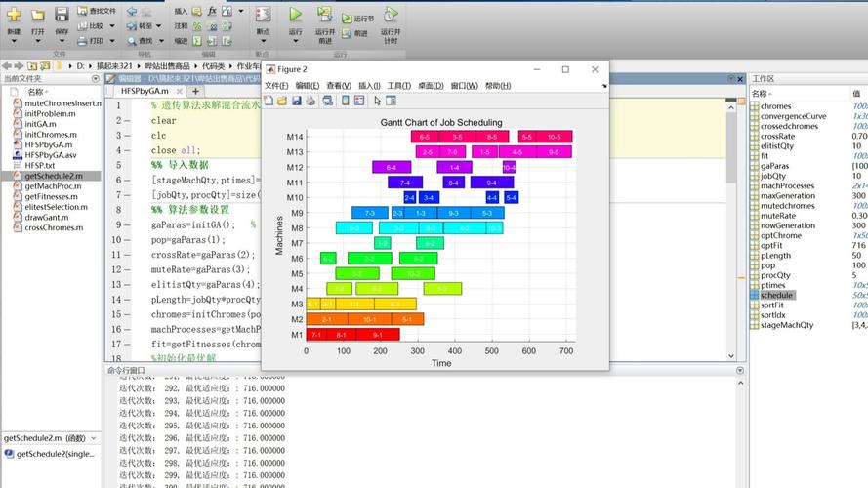Toggle the Edit Plot arrow tool
Image resolution: width=868 pixels, height=488 pixels.
(x=377, y=101)
